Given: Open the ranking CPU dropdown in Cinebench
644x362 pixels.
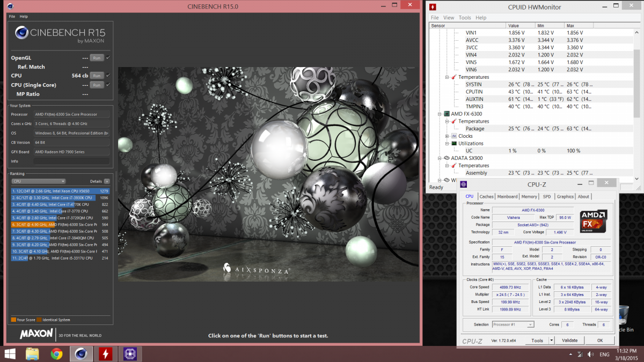Looking at the screenshot, I should point(38,181).
